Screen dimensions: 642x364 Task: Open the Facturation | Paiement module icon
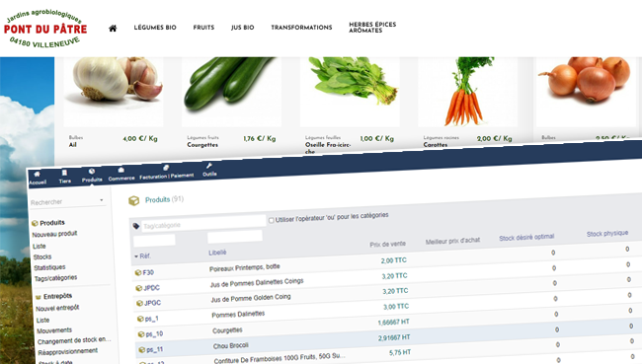[166, 168]
